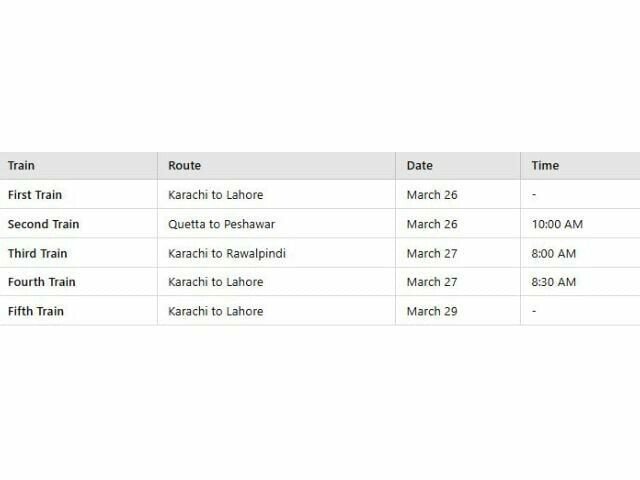The image size is (640, 480).
Task: Select the Fourth Train row label
Action: pos(41,282)
